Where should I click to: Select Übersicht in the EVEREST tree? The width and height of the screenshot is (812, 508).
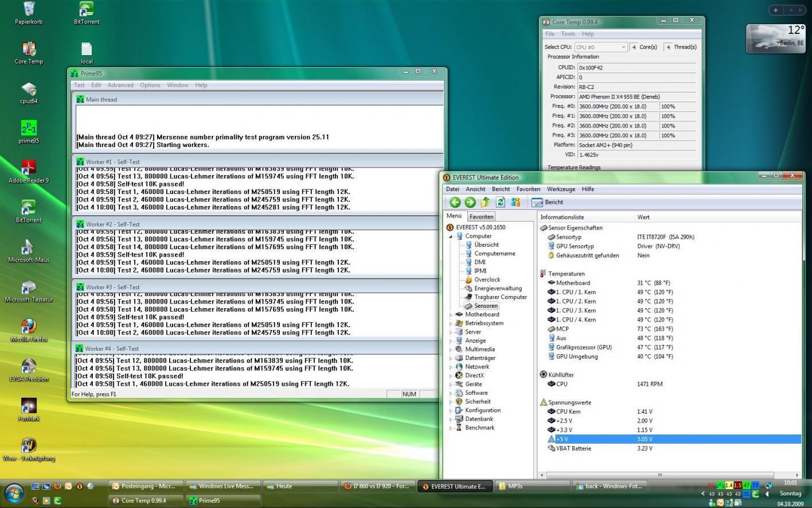(486, 245)
